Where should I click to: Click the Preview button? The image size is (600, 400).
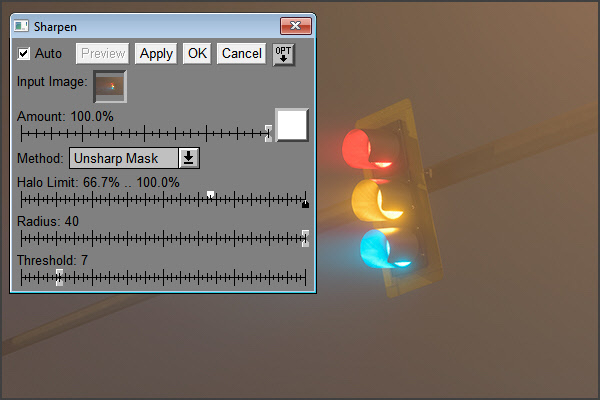click(x=103, y=54)
